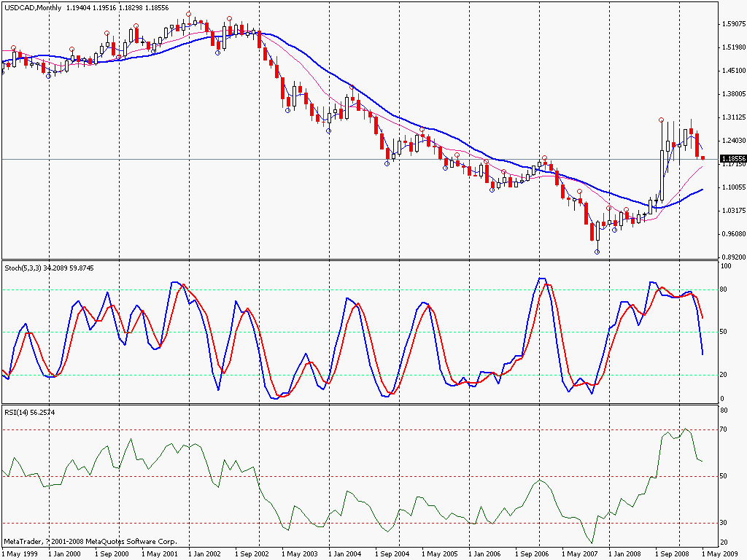
Task: Click the 1 May 2003 date label
Action: tap(299, 554)
